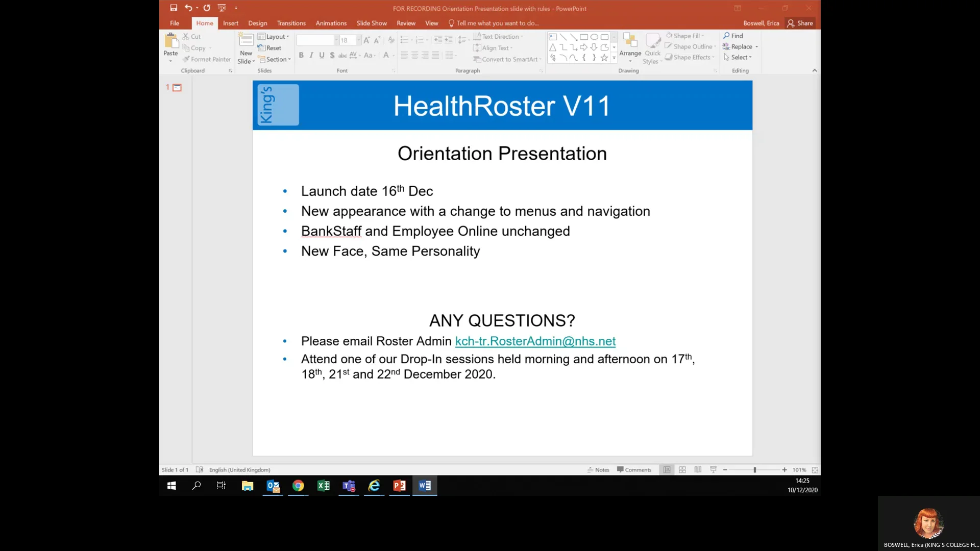Expand the Section dropdown

coord(275,59)
